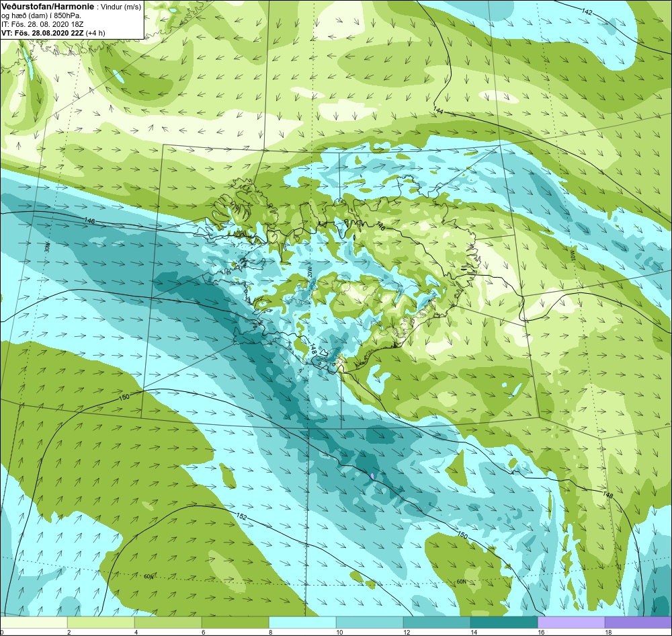Viewport: 672px width, 636px height.
Task: Select the 'VT: Fös. 28.08.2020 22Z' valid time
Action: point(42,33)
